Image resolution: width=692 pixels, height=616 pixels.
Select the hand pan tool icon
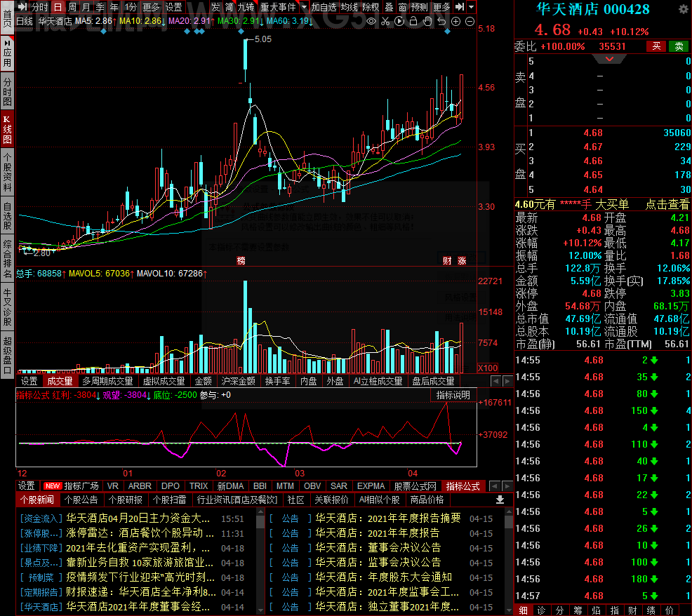(427, 21)
